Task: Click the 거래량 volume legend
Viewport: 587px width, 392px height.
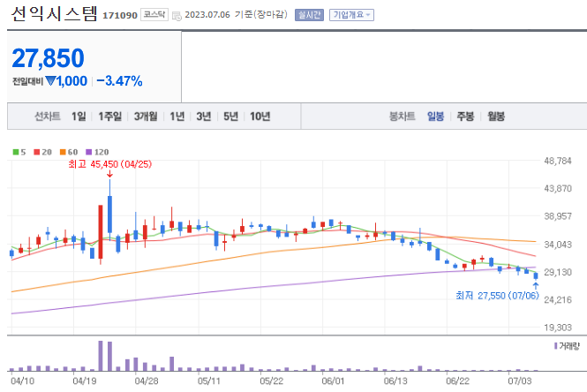Action: click(567, 346)
